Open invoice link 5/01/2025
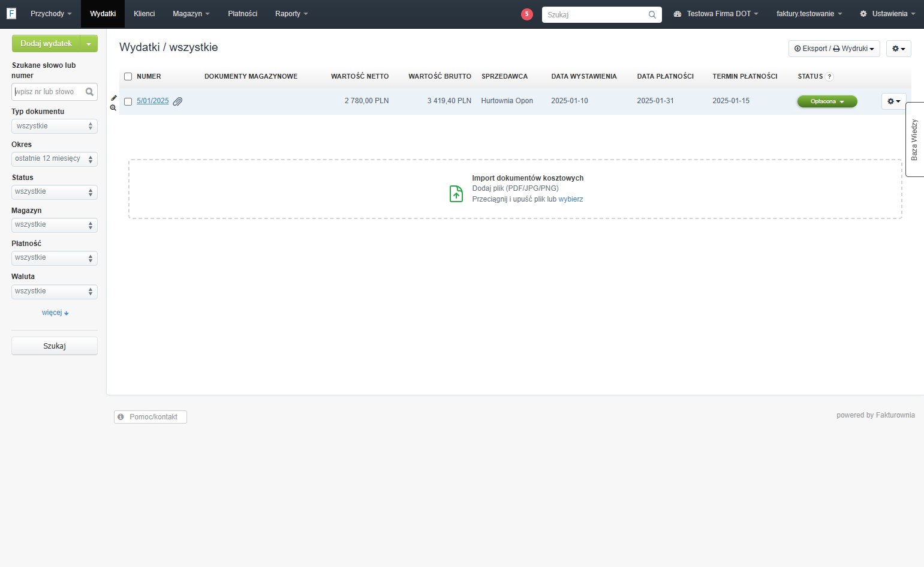 pos(153,101)
